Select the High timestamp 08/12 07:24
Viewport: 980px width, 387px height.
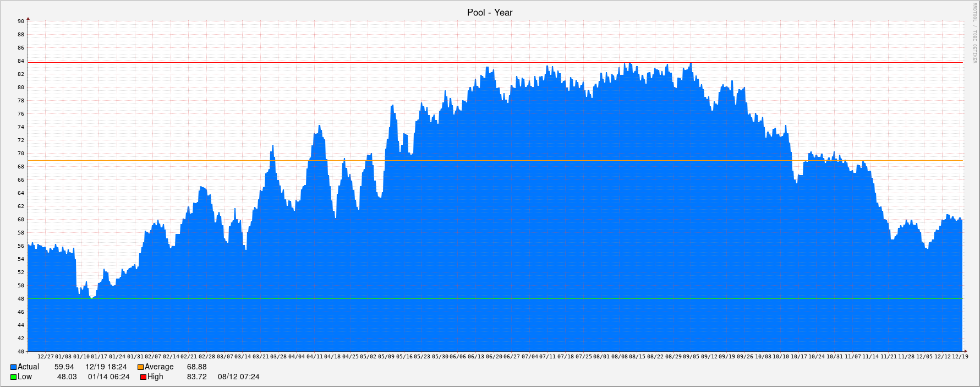238,377
